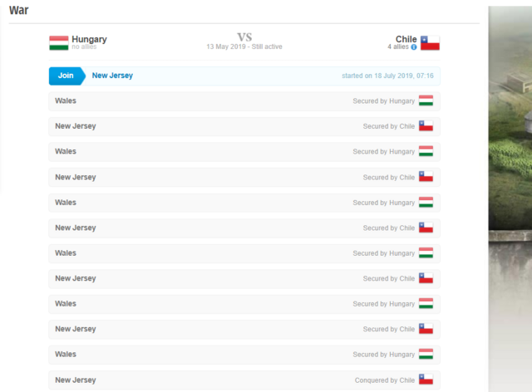Open the active New Jersey battle link
This screenshot has height=392, width=532.
(112, 76)
